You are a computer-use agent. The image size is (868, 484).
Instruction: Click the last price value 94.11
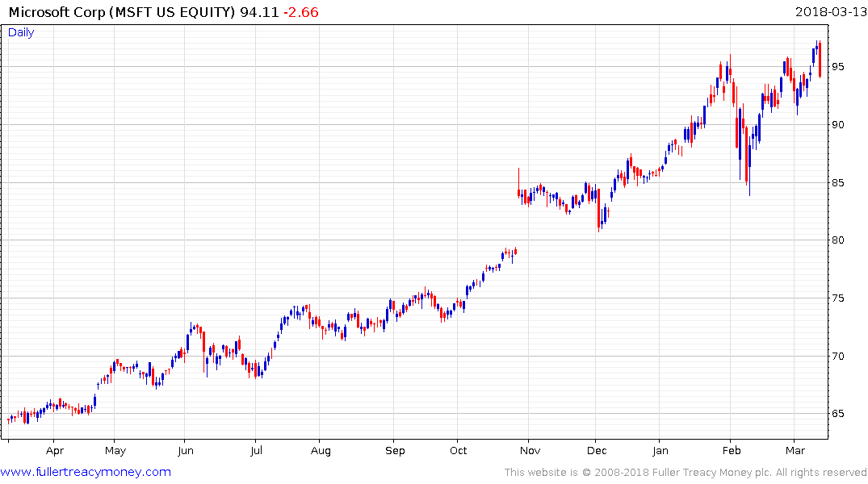(259, 12)
